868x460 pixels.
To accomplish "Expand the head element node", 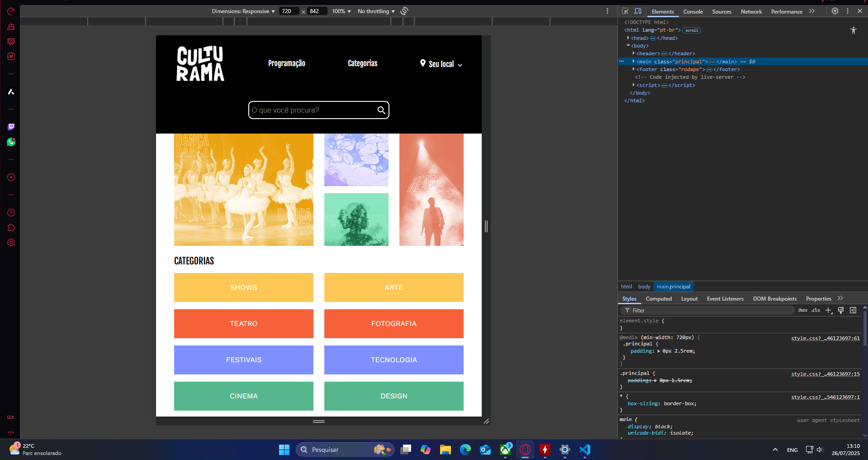I will click(x=628, y=38).
